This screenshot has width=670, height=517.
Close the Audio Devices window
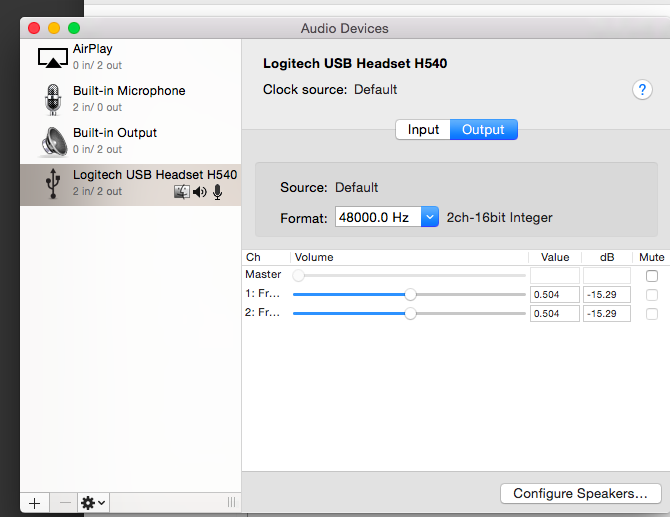pyautogui.click(x=34, y=28)
